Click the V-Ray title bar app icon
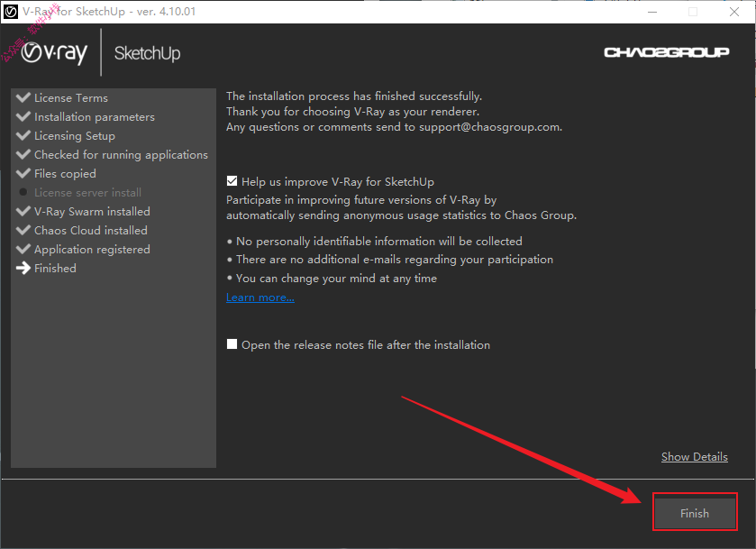756x549 pixels. coord(11,12)
